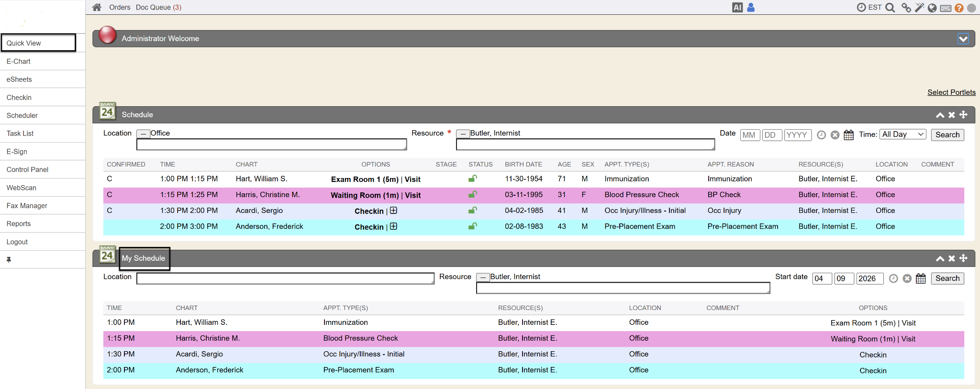Open the Time 'All Day' dropdown
The height and width of the screenshot is (389, 980).
(x=902, y=134)
